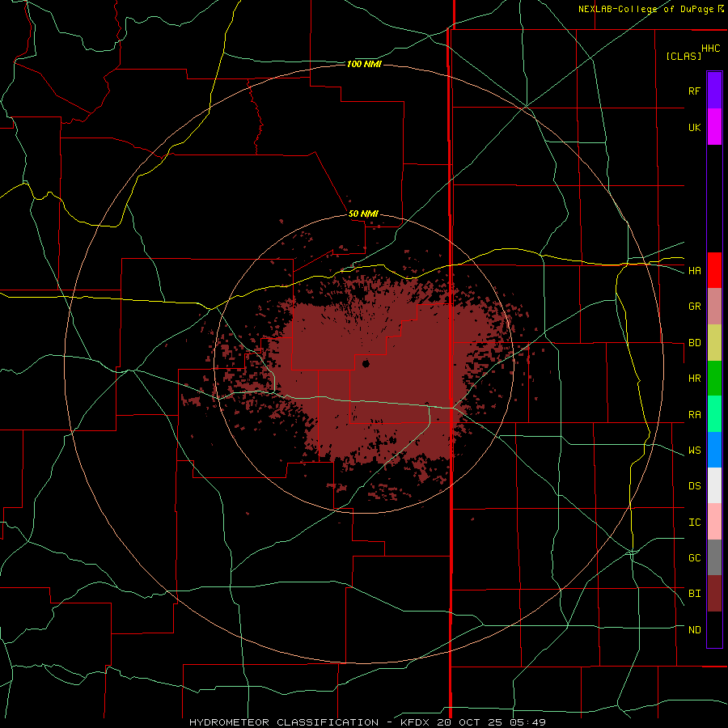Click the HR green legend swatch
The width and height of the screenshot is (728, 728).
click(714, 379)
